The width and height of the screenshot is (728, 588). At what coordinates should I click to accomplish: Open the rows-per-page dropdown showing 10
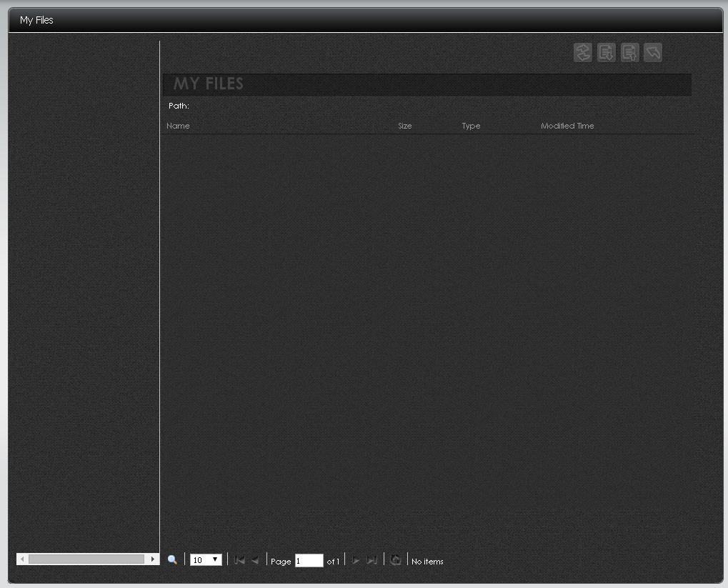tap(206, 559)
